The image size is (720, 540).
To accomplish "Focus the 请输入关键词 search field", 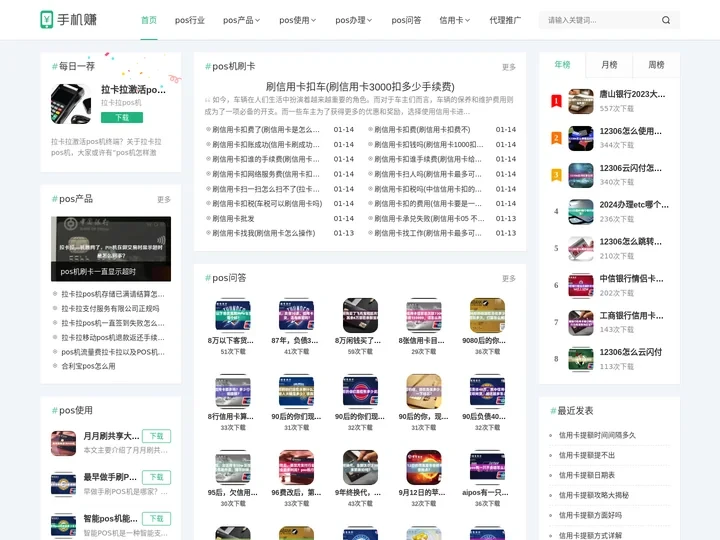I will (x=602, y=20).
